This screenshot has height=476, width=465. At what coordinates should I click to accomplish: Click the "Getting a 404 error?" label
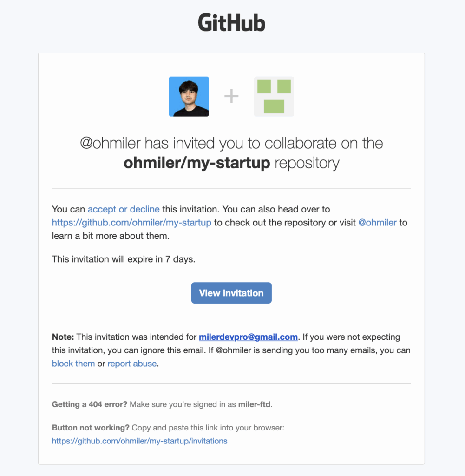click(90, 404)
